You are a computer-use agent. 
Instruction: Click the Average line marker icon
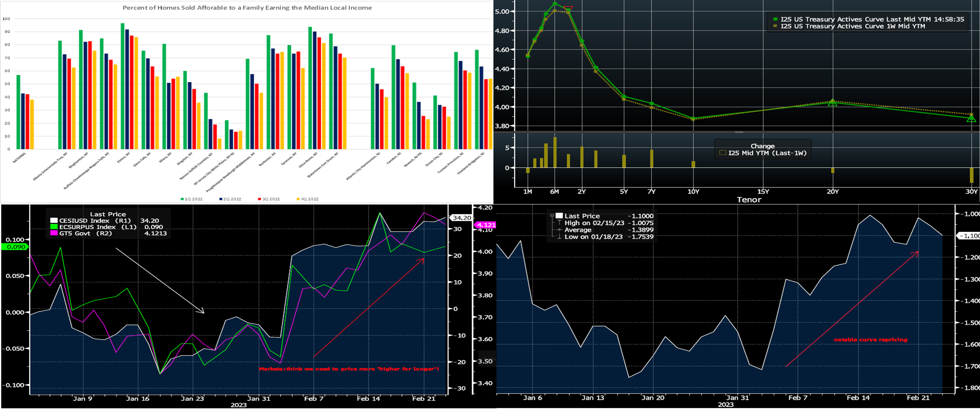coord(559,229)
